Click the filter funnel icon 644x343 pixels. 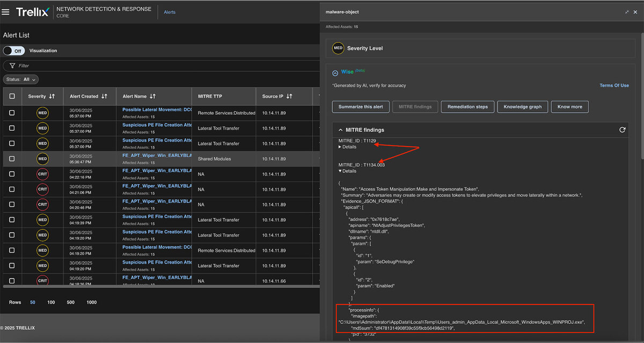coord(11,65)
